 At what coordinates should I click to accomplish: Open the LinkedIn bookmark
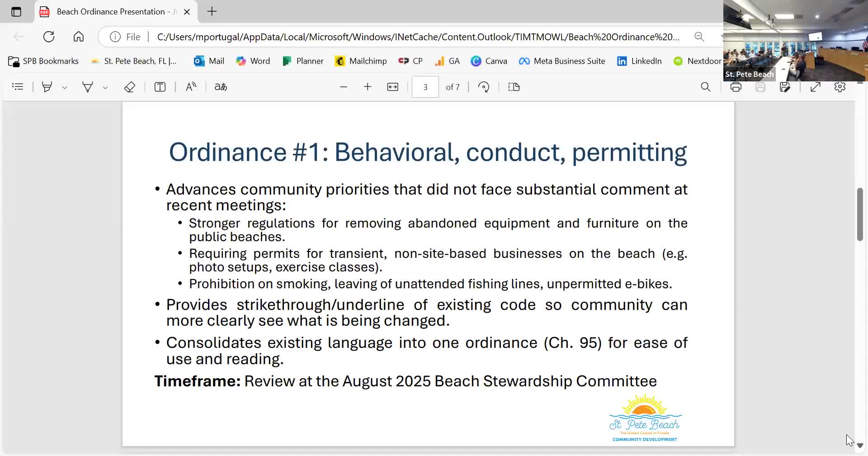[639, 61]
